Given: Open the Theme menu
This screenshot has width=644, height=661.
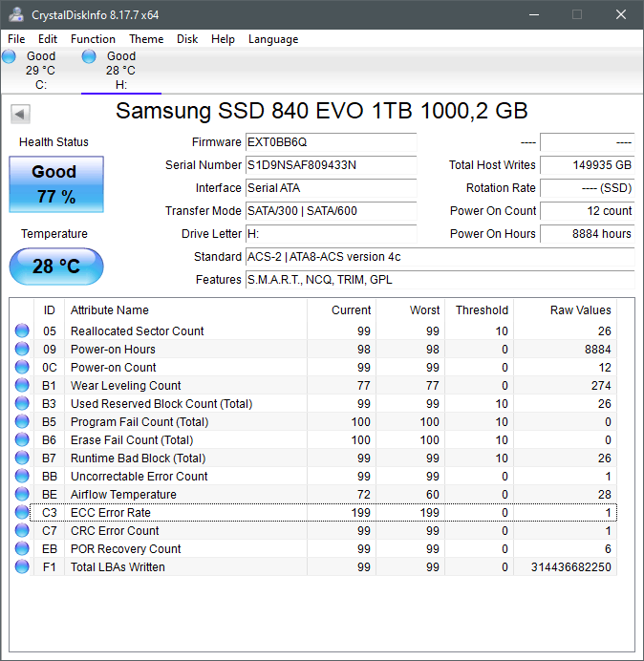Looking at the screenshot, I should [x=146, y=39].
